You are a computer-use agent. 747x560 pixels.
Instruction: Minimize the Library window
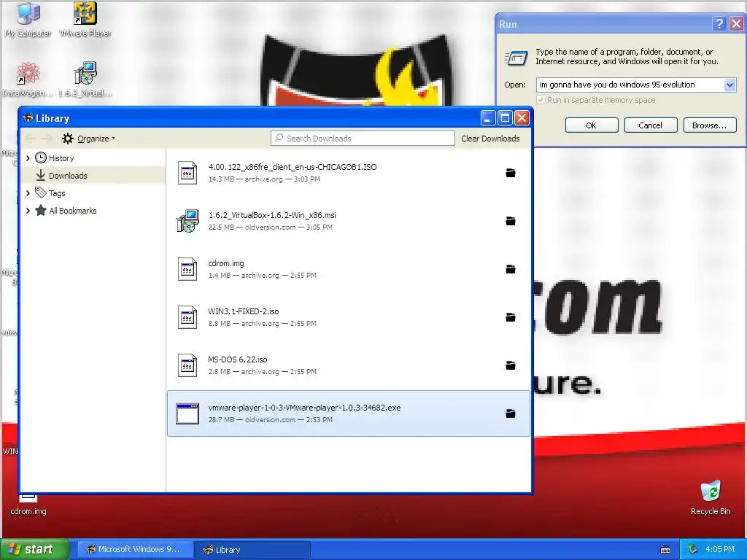point(488,118)
